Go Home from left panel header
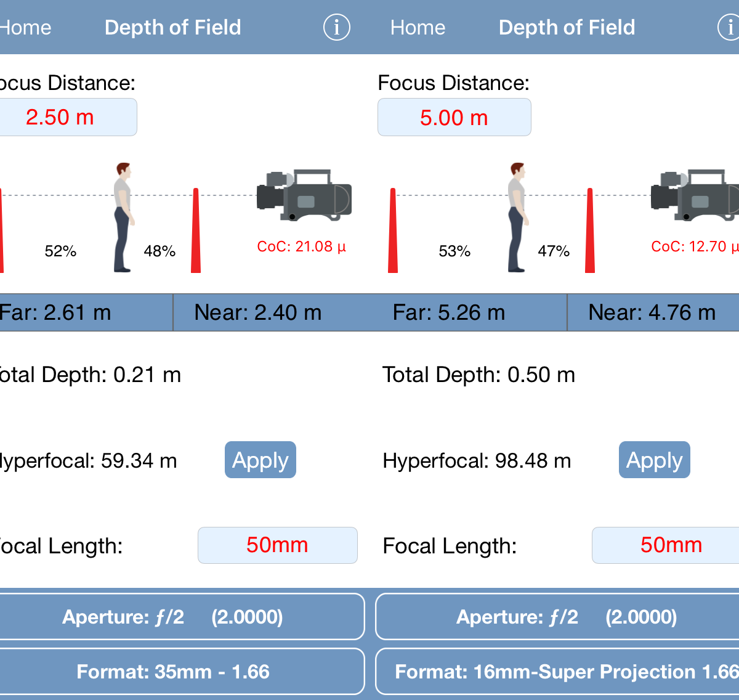Screen dimensions: 739x700 coord(25,27)
